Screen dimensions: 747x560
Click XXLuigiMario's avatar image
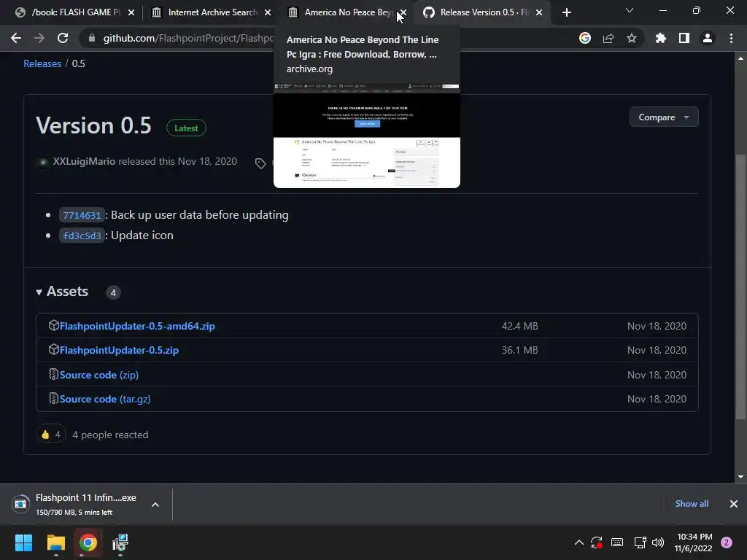[42, 162]
